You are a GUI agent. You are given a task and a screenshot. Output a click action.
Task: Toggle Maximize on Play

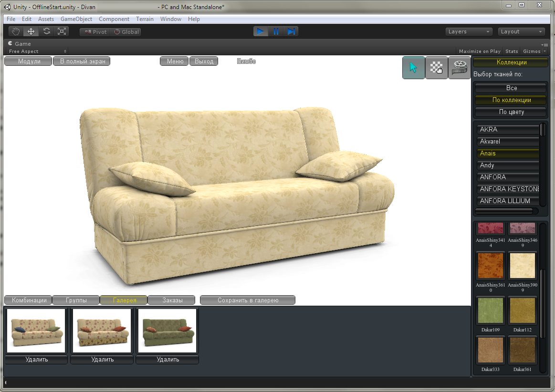tap(480, 52)
